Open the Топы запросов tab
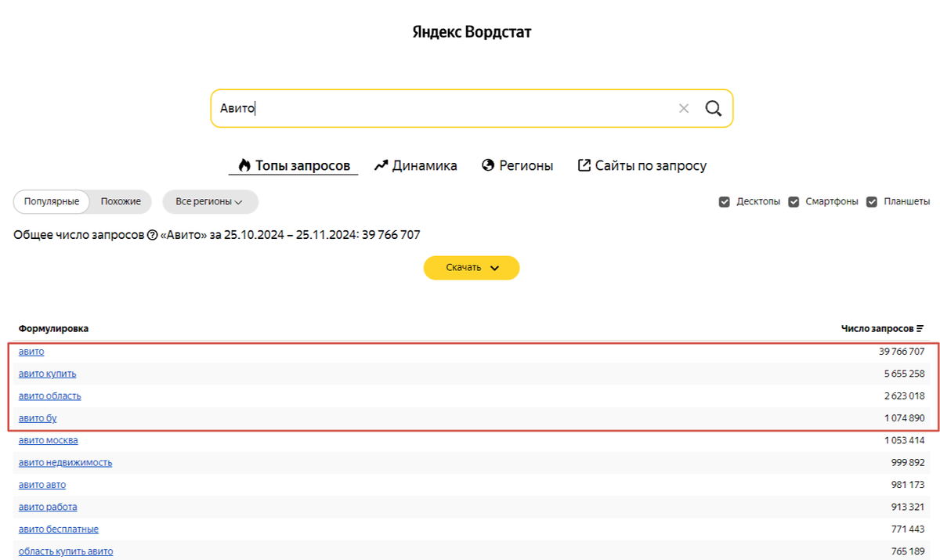The width and height of the screenshot is (940, 560). pyautogui.click(x=295, y=166)
